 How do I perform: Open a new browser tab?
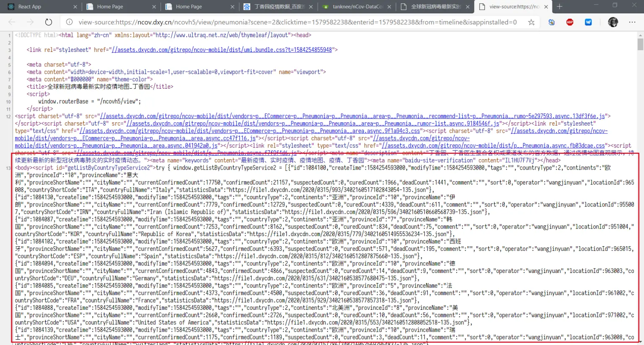click(559, 7)
